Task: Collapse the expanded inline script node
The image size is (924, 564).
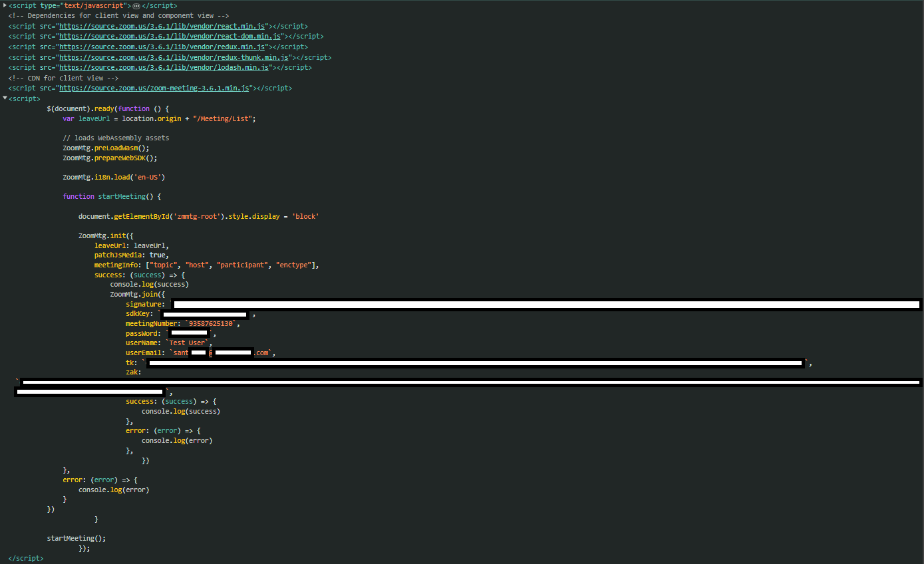Action: (x=5, y=98)
